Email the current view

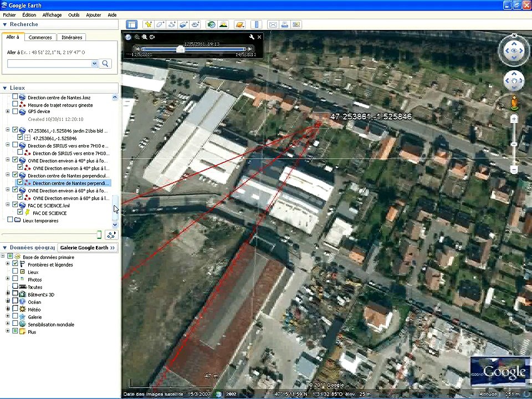(x=273, y=25)
